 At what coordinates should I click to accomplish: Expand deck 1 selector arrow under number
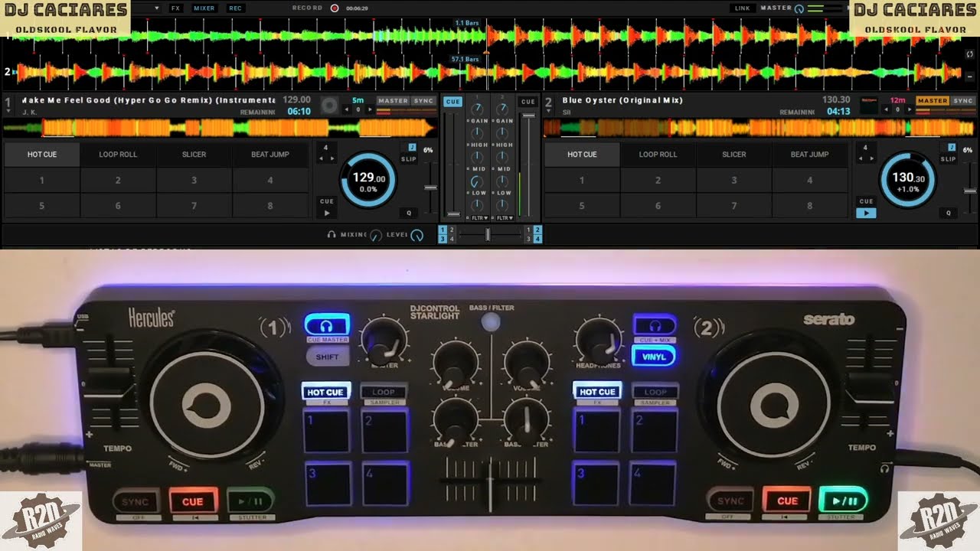pos(8,112)
